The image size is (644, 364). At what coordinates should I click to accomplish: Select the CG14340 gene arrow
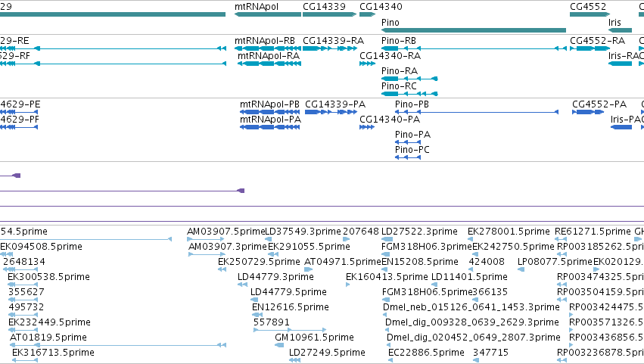click(x=367, y=14)
